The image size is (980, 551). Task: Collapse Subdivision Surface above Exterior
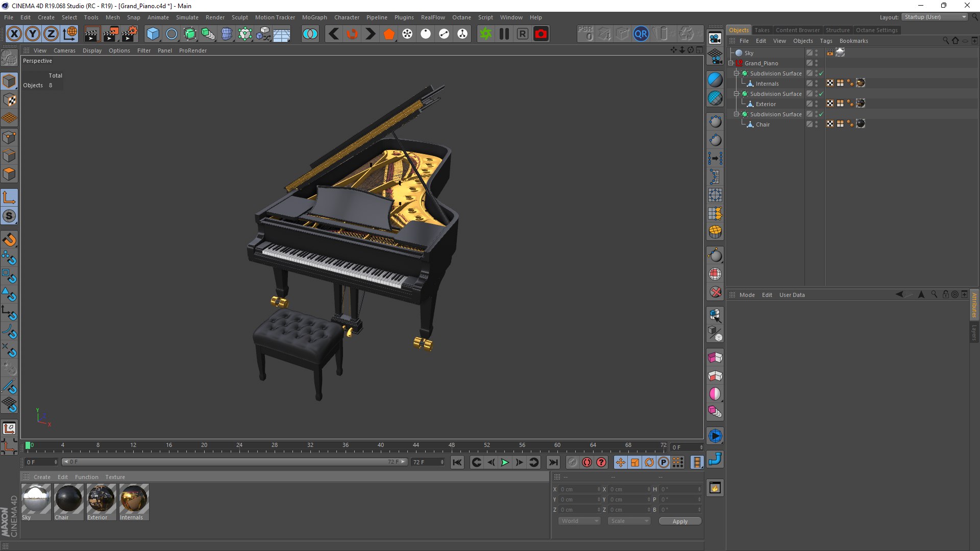[737, 94]
